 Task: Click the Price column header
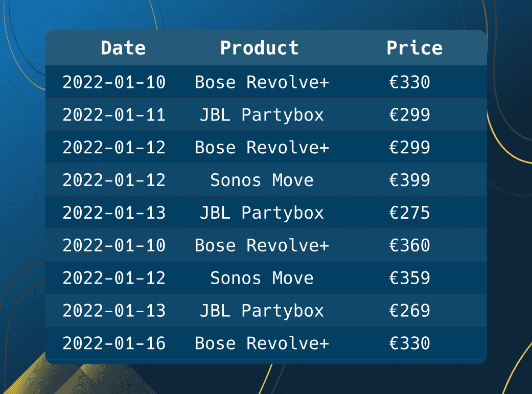[x=414, y=48]
